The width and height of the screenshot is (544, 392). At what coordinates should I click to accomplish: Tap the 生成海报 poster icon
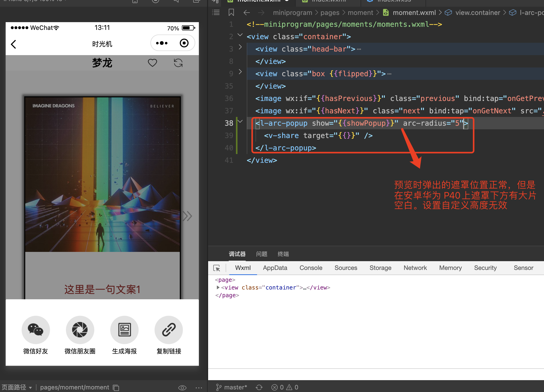(124, 330)
